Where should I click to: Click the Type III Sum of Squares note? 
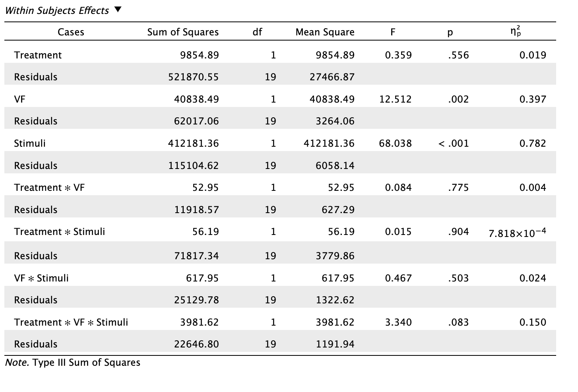tap(73, 363)
